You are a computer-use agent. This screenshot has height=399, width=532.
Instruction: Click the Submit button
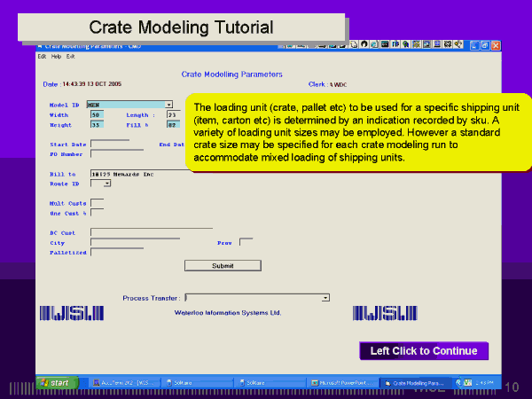223,266
